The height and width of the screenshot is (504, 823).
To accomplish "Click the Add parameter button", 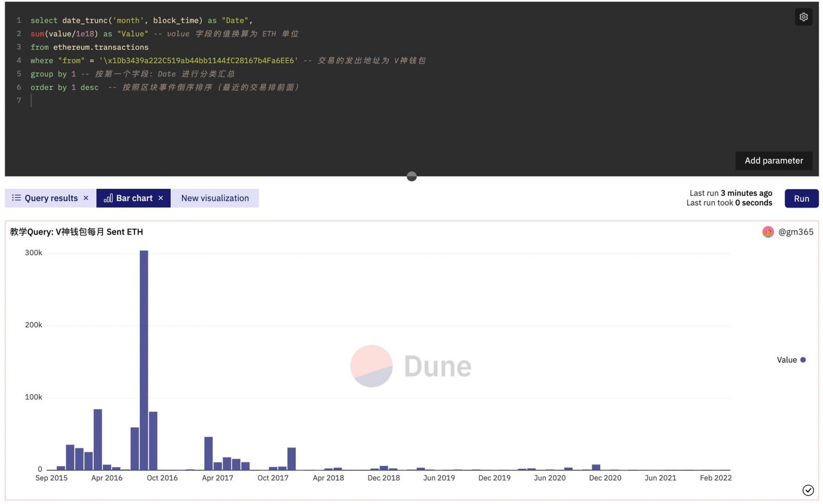I will pyautogui.click(x=774, y=160).
